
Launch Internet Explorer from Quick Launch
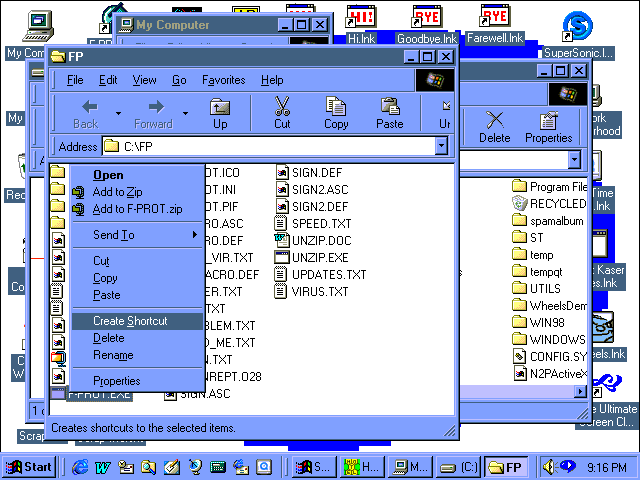(x=80, y=467)
